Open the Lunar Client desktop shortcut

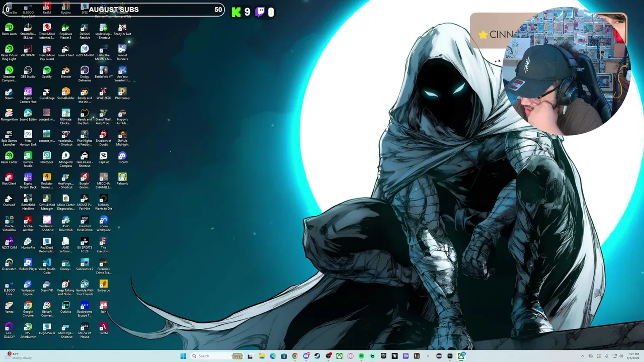coord(66,51)
